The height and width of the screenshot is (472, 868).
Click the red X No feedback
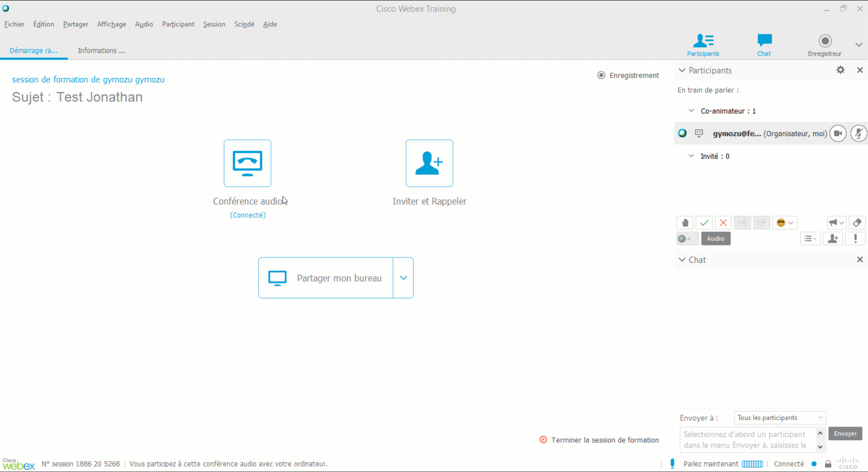[x=723, y=223]
